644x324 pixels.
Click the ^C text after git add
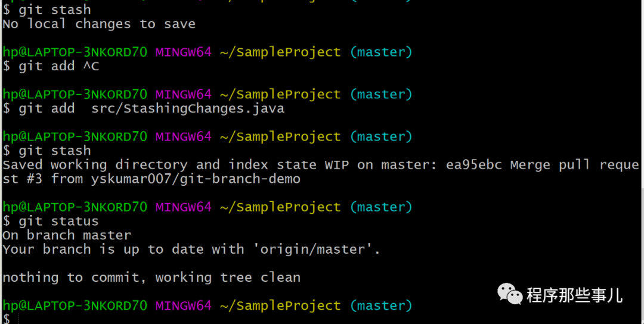coord(91,67)
